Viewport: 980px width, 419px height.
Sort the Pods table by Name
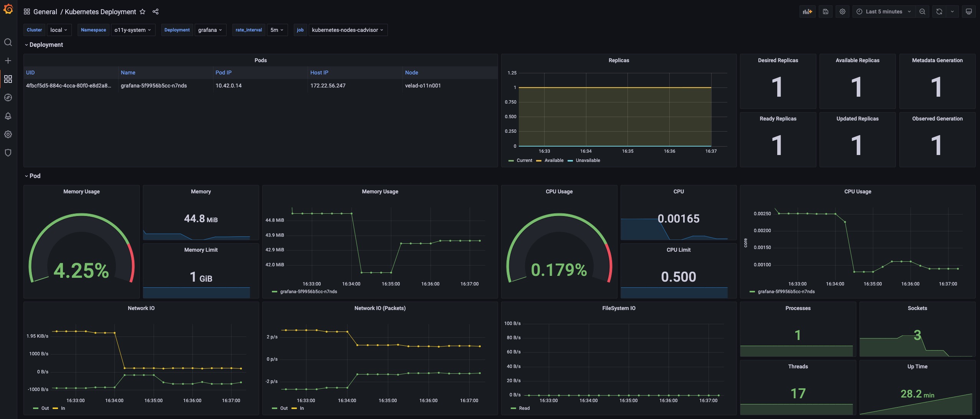[128, 73]
